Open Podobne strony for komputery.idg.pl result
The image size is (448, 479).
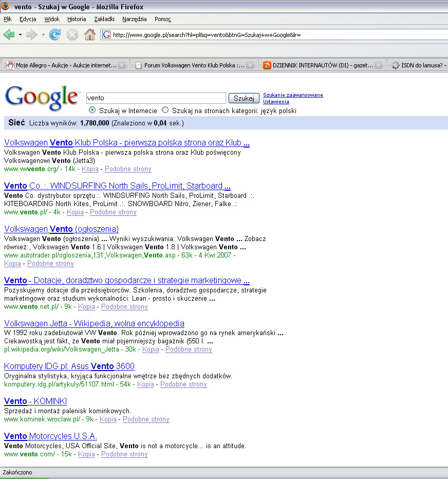pyautogui.click(x=183, y=384)
